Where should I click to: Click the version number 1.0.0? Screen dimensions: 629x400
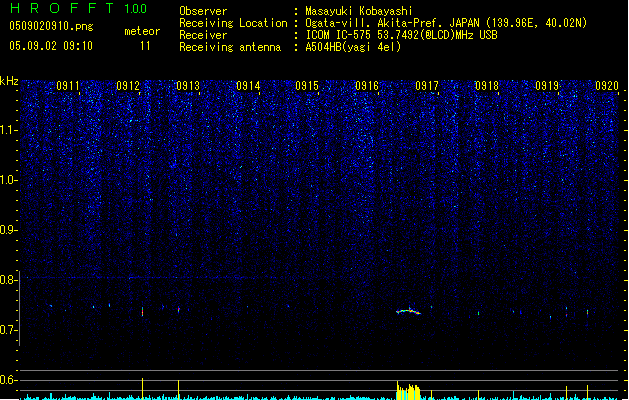[136, 9]
